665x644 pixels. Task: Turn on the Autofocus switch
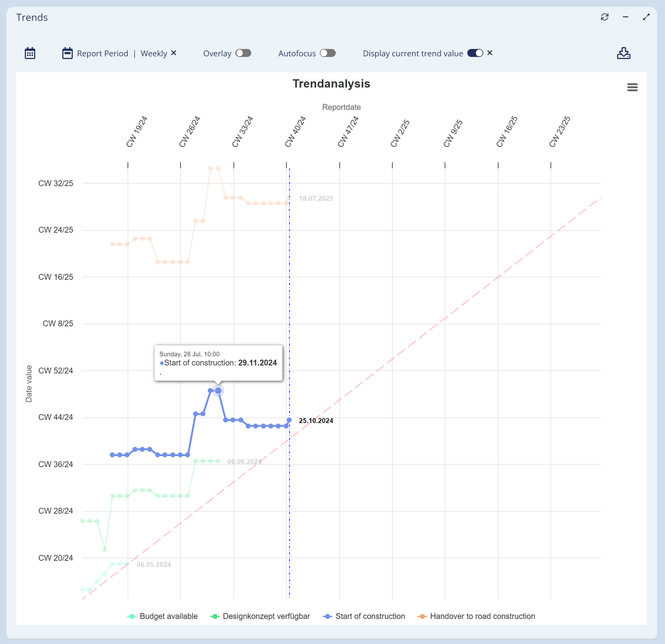[x=328, y=53]
